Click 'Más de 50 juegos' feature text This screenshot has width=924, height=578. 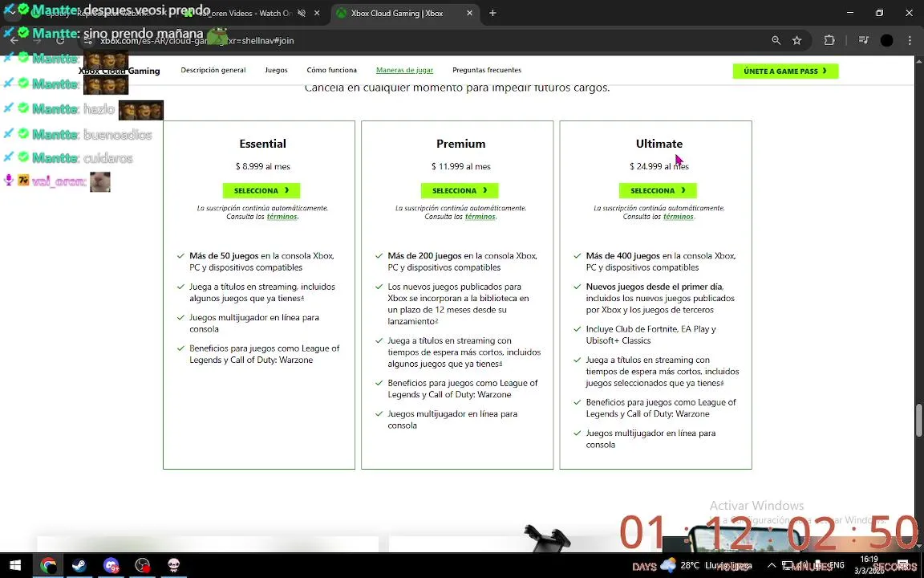[x=224, y=256]
